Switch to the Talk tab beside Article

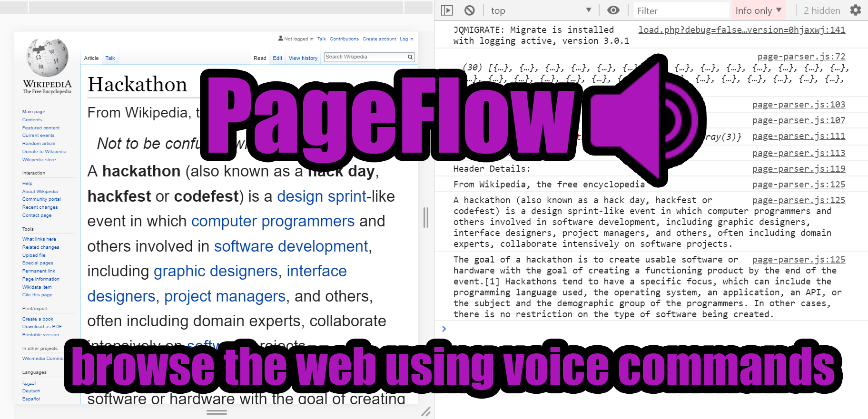(110, 58)
